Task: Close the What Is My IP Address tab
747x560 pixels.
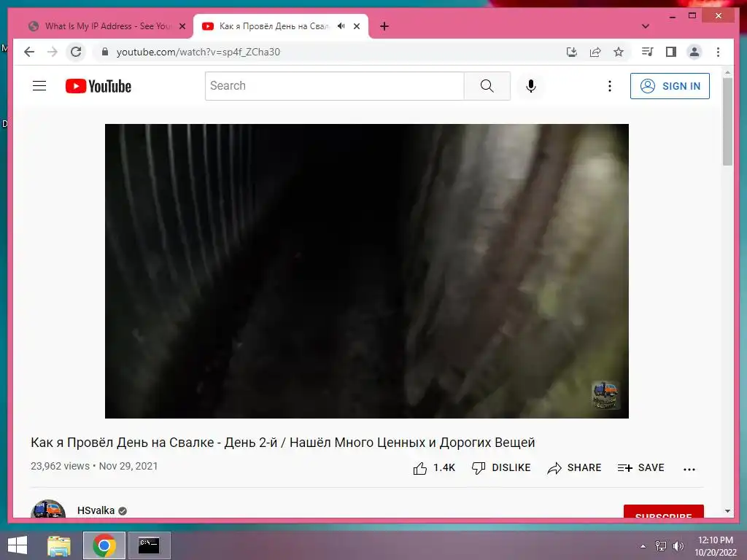Action: pos(182,26)
